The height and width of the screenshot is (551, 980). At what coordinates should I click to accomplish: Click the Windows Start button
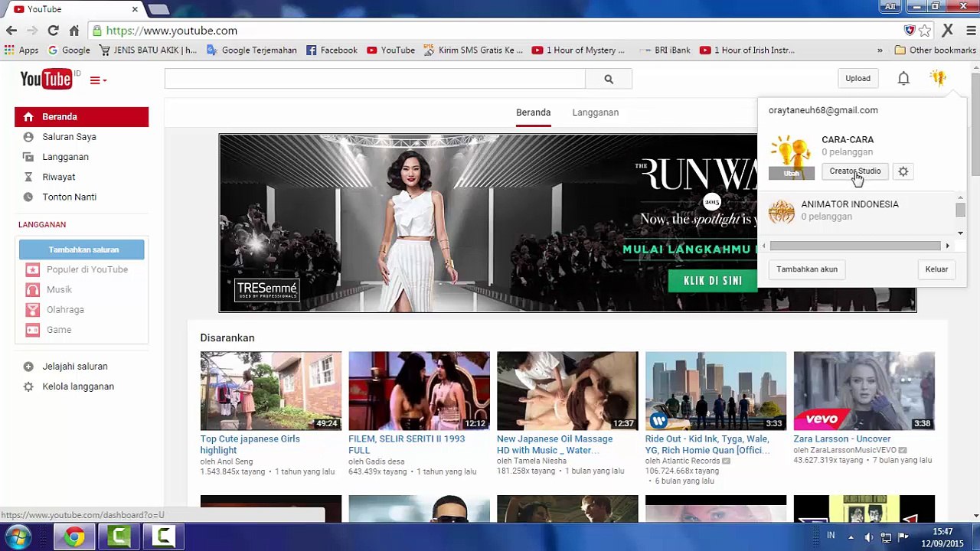pyautogui.click(x=17, y=536)
